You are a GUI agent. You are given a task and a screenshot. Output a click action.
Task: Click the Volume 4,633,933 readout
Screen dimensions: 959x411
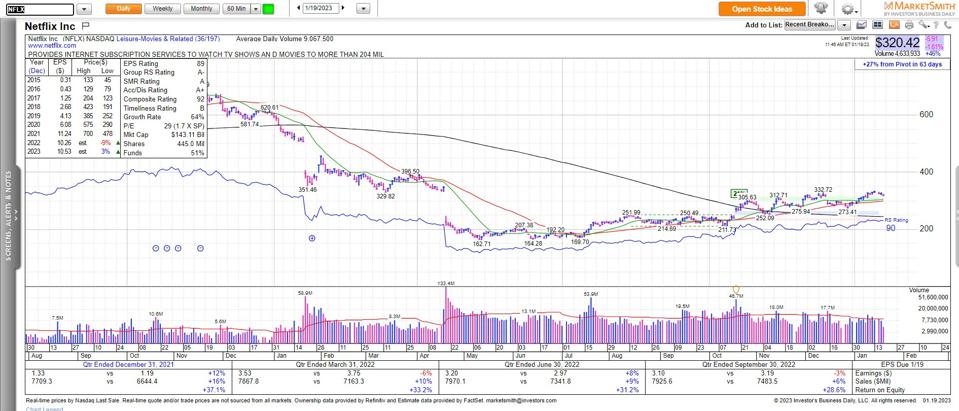click(x=898, y=54)
